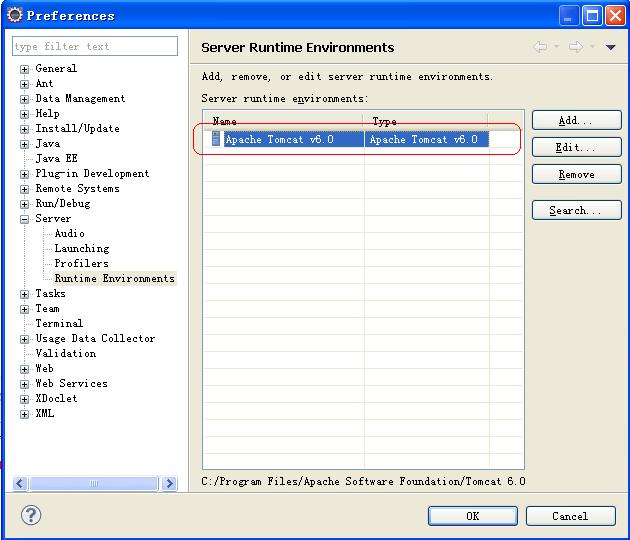Screen dimensions: 630x540
Task: Confirm with the OK button
Action: 472,516
